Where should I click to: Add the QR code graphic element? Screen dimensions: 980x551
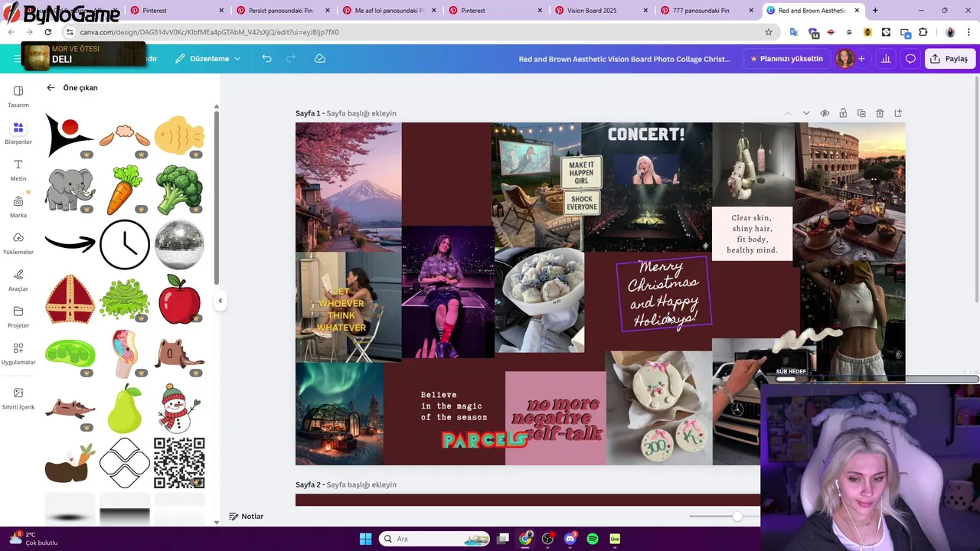tap(179, 463)
